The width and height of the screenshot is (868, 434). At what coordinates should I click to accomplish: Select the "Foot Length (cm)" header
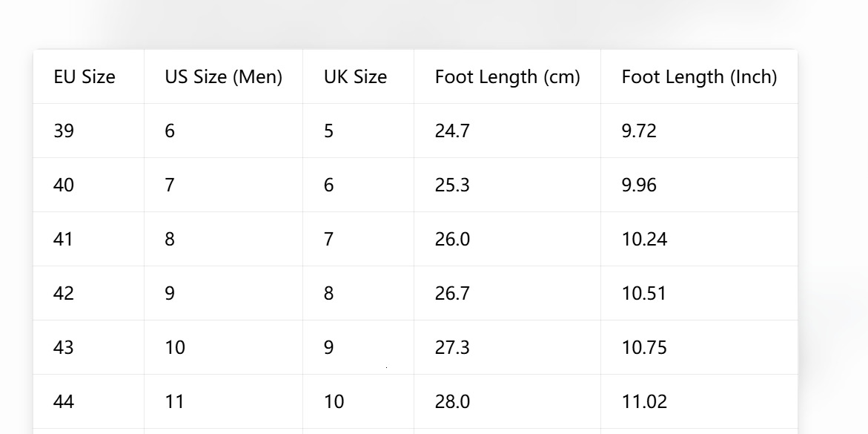point(508,76)
